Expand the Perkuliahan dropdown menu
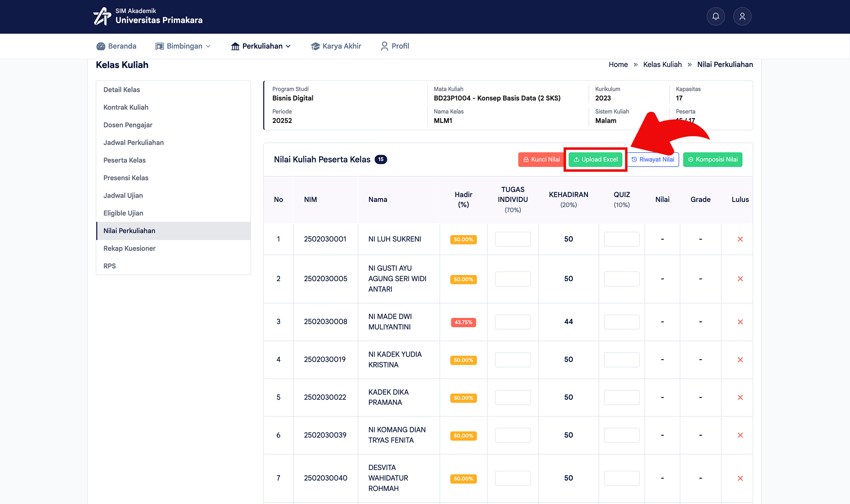This screenshot has width=850, height=504. click(x=261, y=46)
